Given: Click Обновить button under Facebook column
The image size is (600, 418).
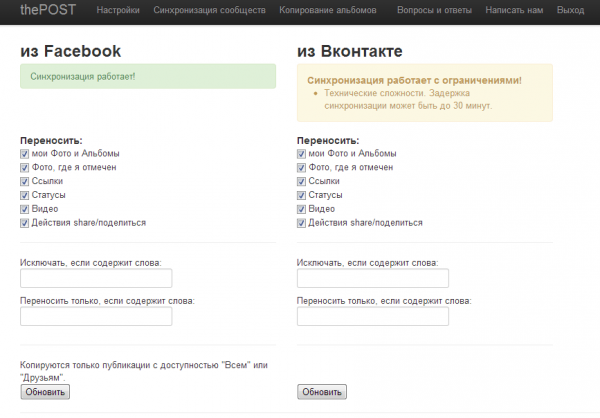Looking at the screenshot, I should (45, 392).
